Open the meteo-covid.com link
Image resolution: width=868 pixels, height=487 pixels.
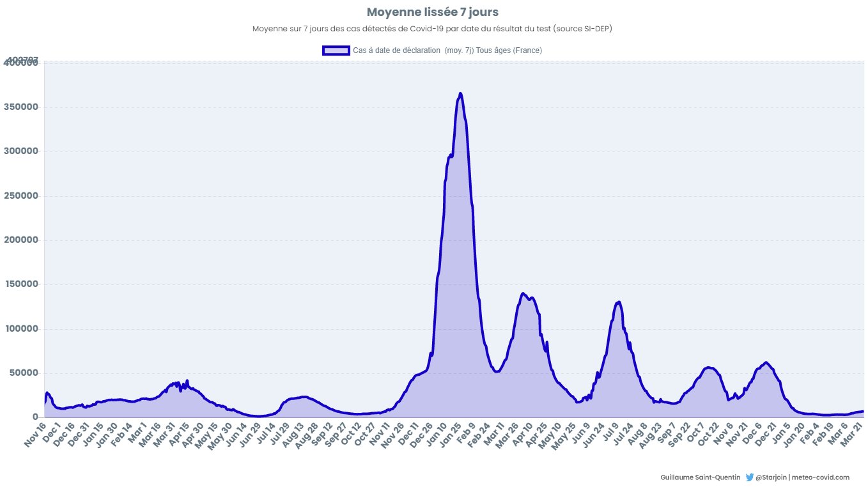click(821, 477)
